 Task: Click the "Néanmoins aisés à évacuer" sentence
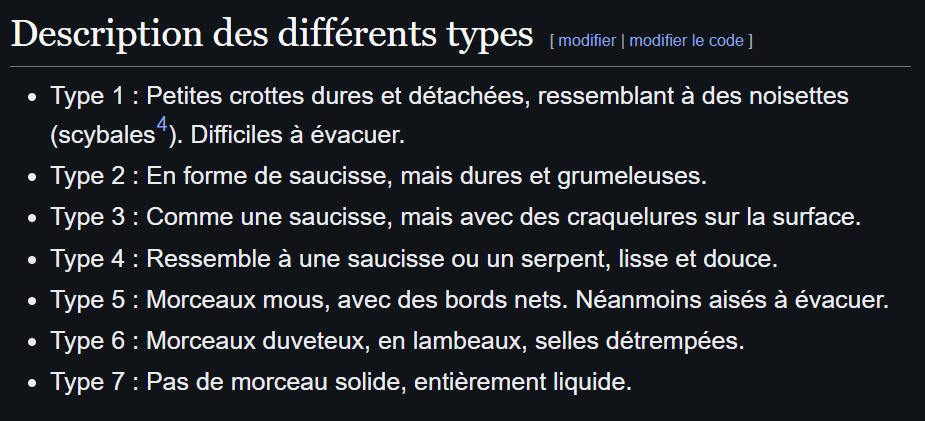(739, 299)
